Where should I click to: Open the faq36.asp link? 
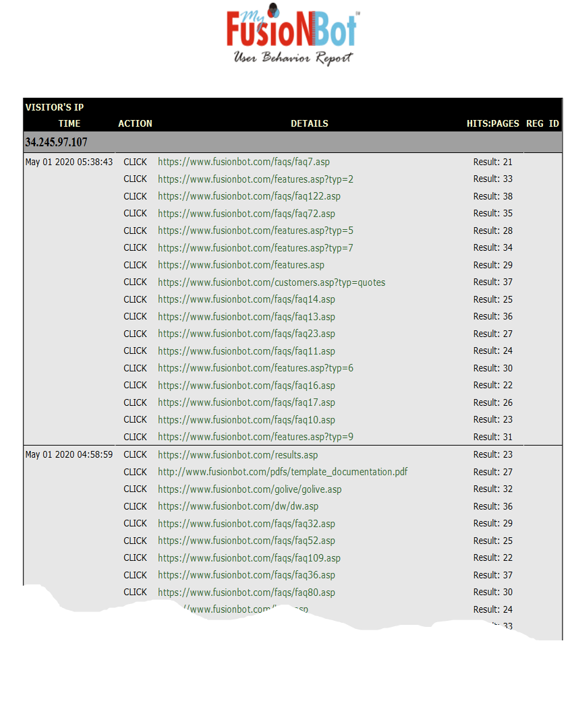point(246,575)
